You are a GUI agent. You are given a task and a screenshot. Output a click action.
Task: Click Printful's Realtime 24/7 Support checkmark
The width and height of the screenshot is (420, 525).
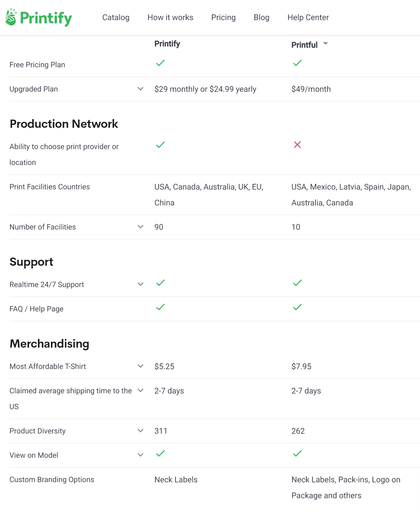tap(297, 283)
